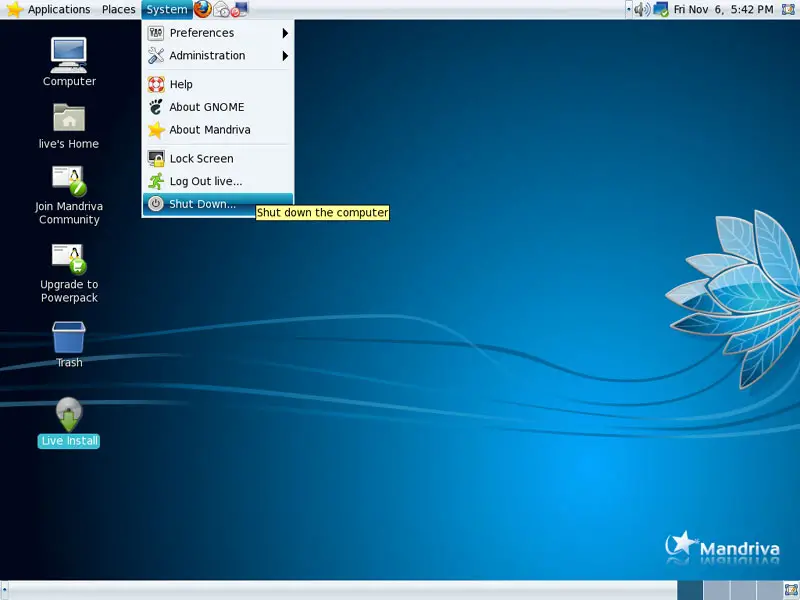Click the volume speaker icon
This screenshot has height=600, width=800.
[641, 9]
